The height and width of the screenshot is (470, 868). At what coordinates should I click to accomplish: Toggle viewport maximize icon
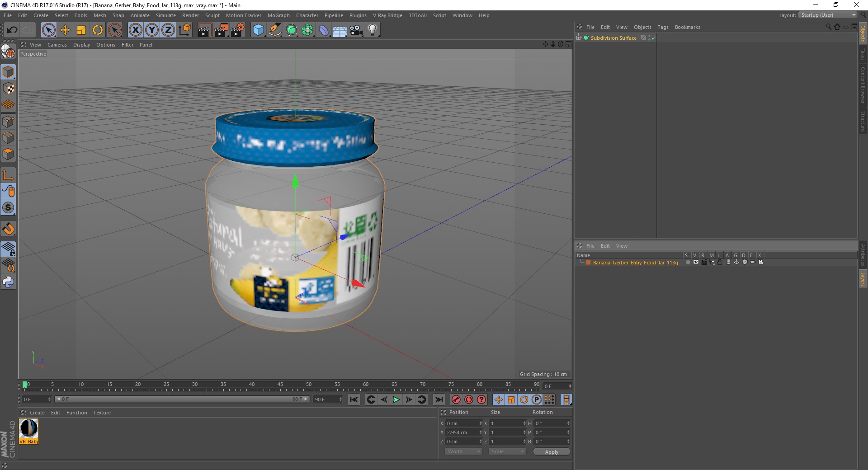(568, 44)
